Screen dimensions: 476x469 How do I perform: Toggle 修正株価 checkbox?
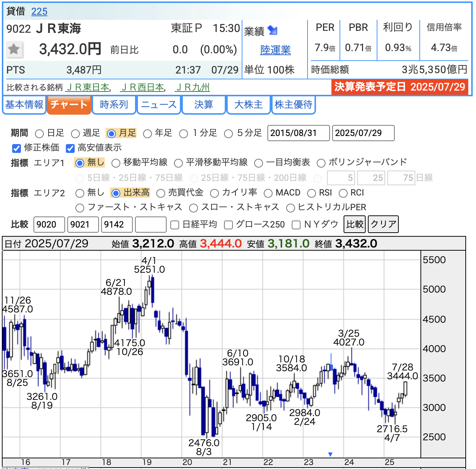pyautogui.click(x=16, y=148)
